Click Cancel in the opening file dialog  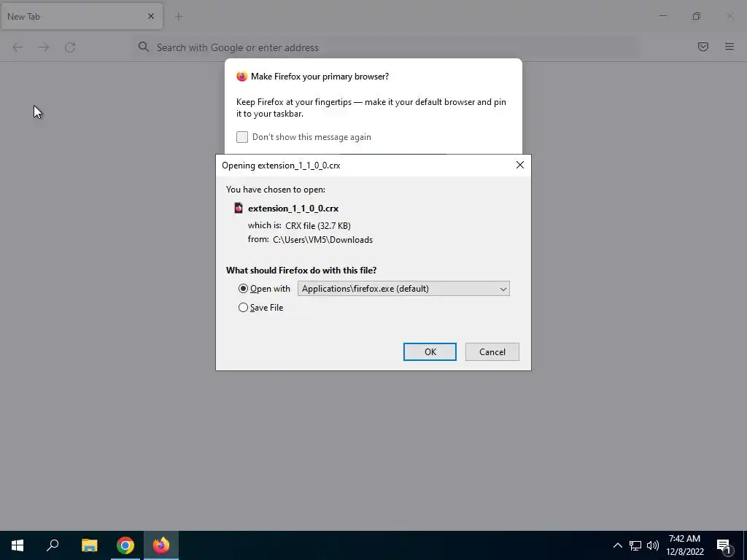(492, 352)
